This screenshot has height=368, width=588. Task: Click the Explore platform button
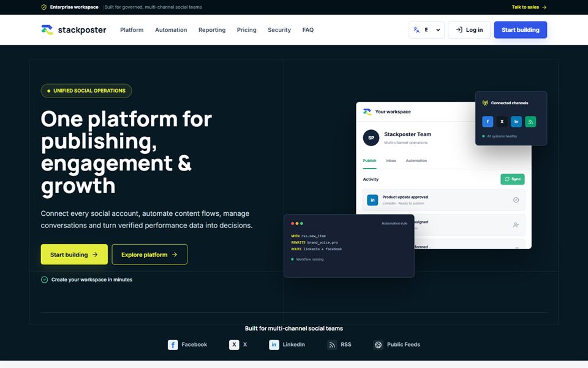[x=149, y=254]
